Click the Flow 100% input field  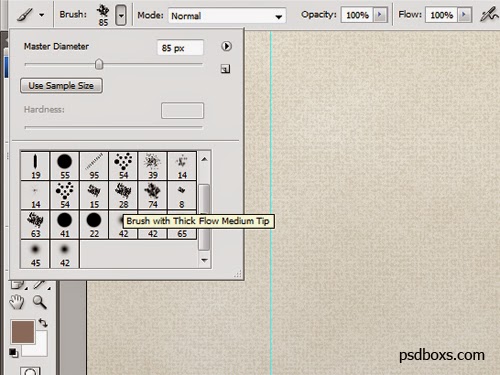pyautogui.click(x=441, y=15)
